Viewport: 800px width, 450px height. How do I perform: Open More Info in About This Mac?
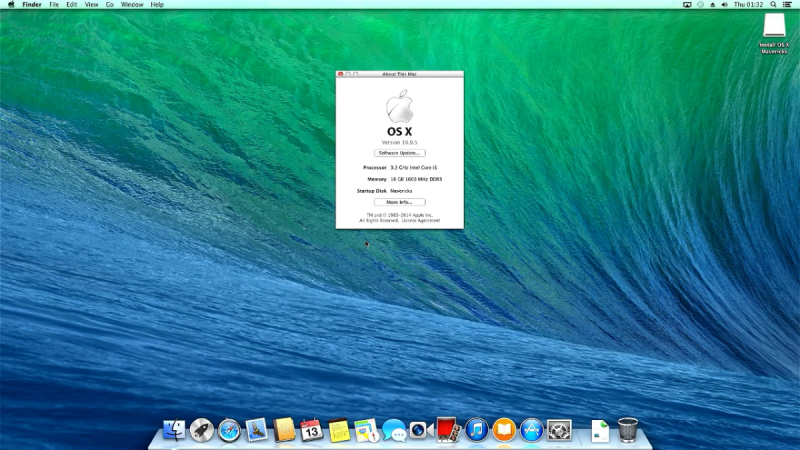399,202
